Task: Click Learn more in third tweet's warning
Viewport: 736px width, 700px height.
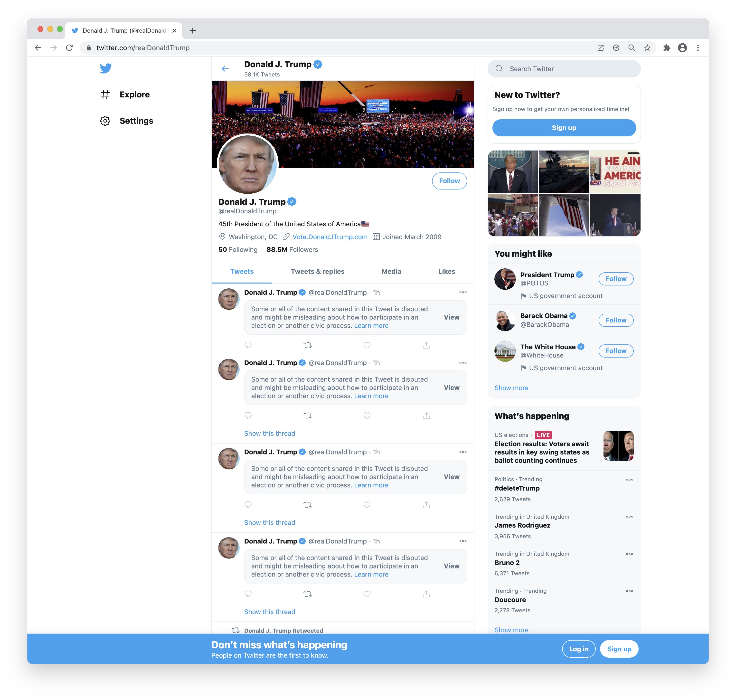Action: 371,485
